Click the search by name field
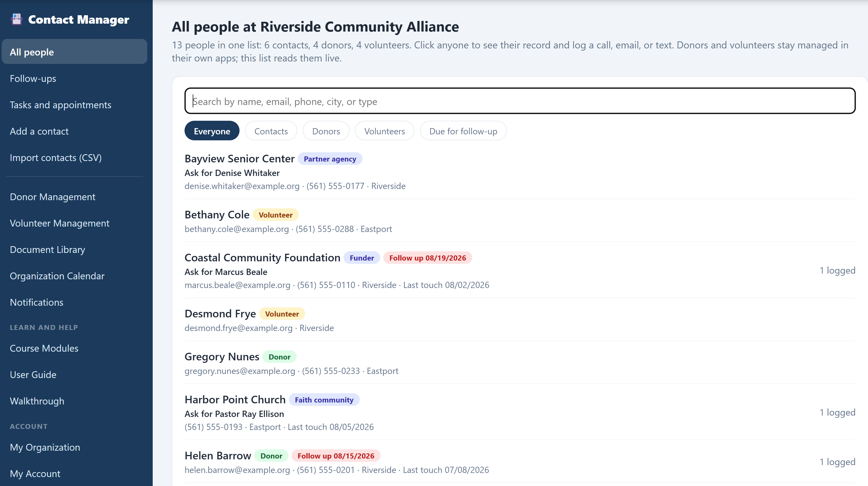Screen dimensions: 868x486 520,101
